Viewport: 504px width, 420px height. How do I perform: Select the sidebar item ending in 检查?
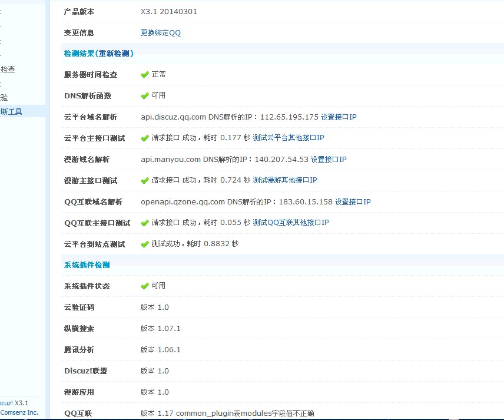click(8, 69)
